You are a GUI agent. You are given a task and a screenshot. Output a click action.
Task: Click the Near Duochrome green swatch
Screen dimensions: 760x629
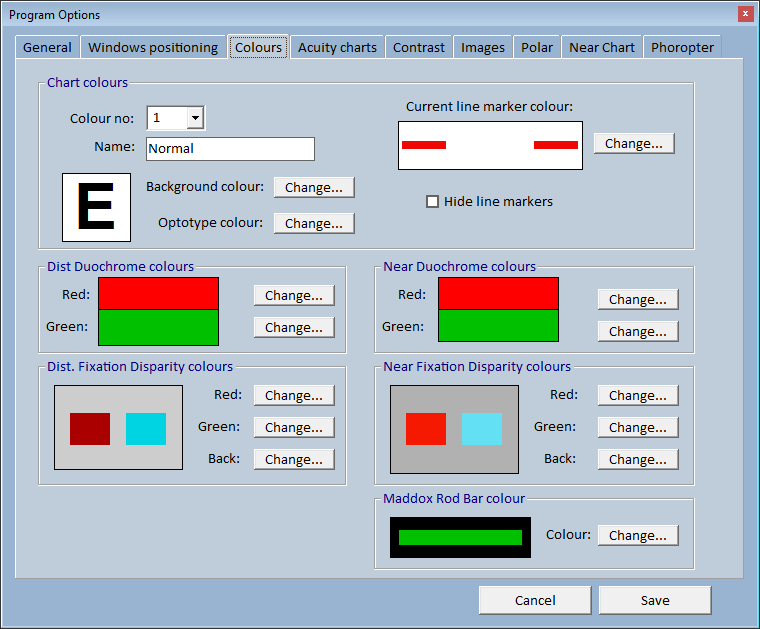[498, 326]
